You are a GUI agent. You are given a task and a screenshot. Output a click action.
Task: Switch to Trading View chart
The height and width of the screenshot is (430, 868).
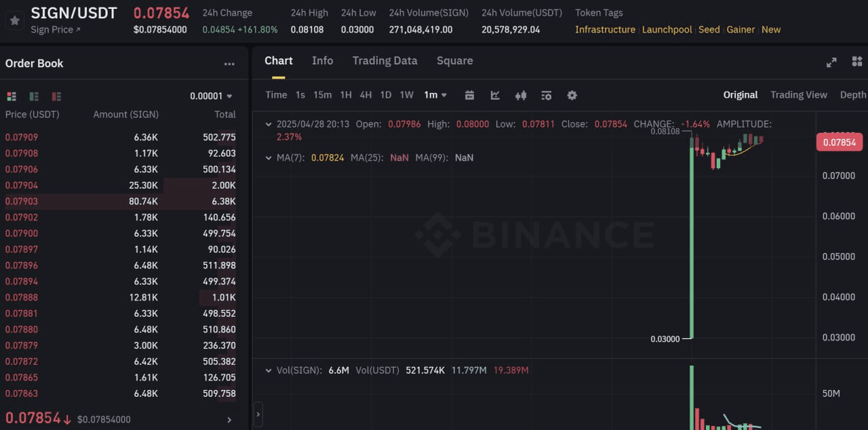point(799,95)
